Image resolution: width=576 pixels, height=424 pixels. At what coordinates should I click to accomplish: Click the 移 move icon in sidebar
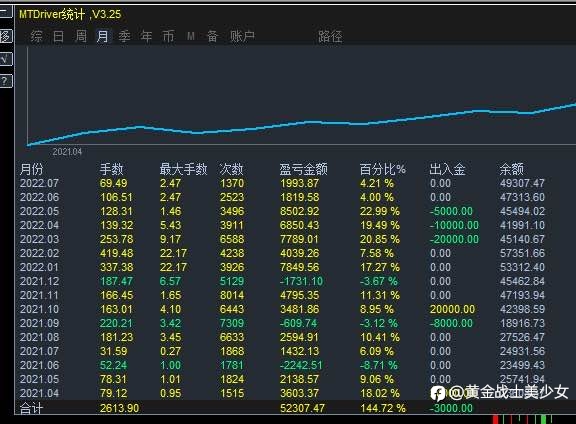pos(6,36)
